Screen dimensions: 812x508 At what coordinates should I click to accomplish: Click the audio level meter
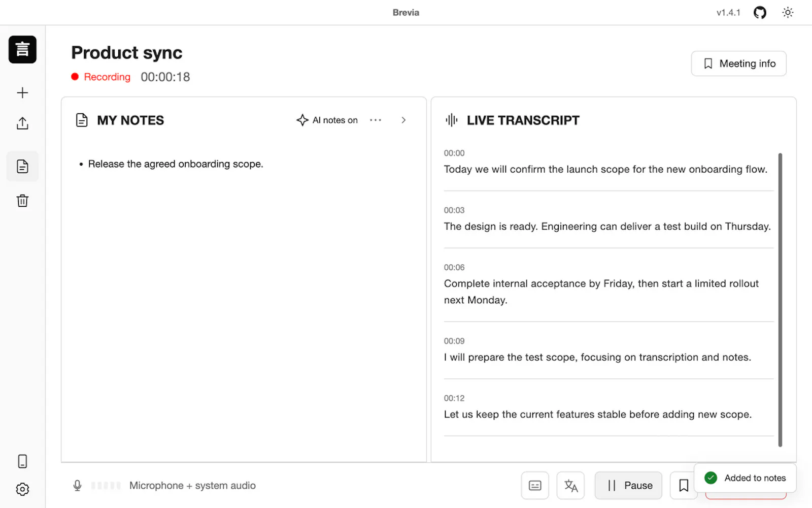click(106, 486)
